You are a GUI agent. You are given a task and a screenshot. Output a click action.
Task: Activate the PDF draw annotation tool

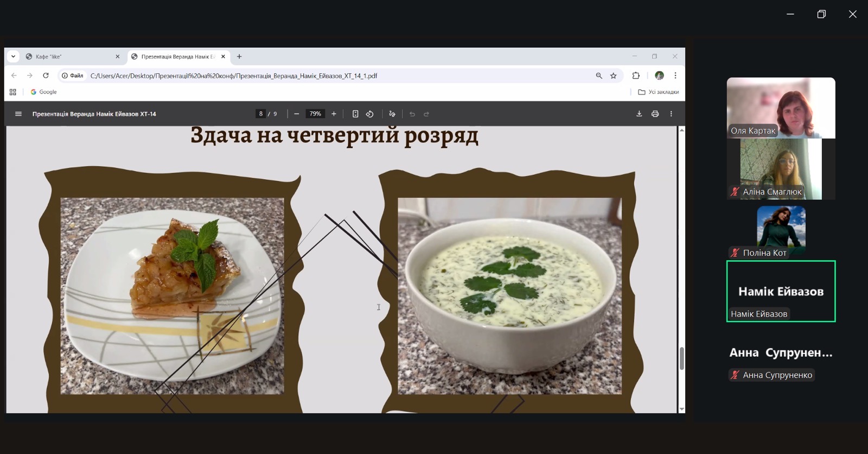tap(392, 114)
